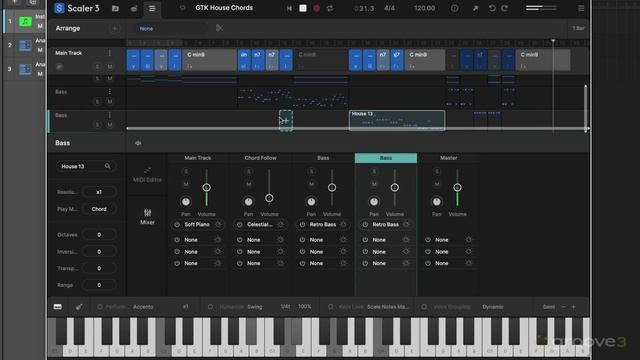This screenshot has width=640, height=360.
Task: Adjust the master level slider in top bar
Action: (541, 8)
